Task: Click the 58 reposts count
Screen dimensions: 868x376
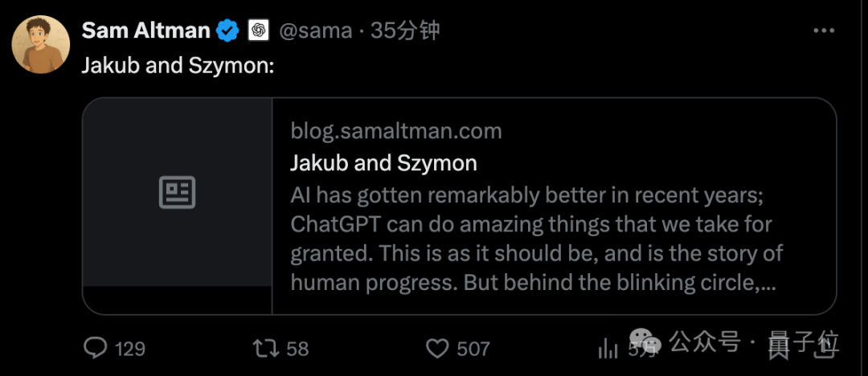Action: pyautogui.click(x=297, y=349)
